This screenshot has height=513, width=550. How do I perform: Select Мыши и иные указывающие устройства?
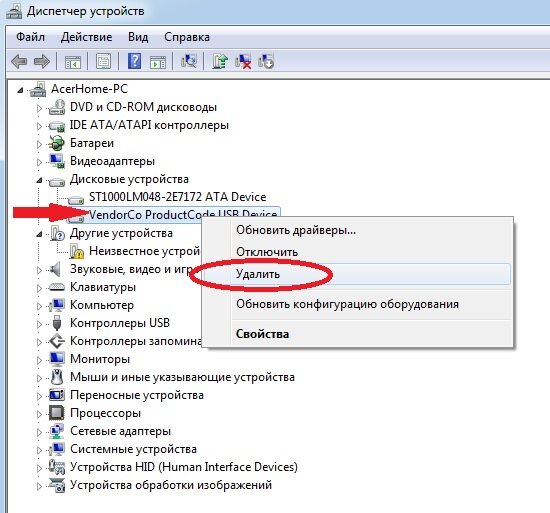(x=182, y=377)
